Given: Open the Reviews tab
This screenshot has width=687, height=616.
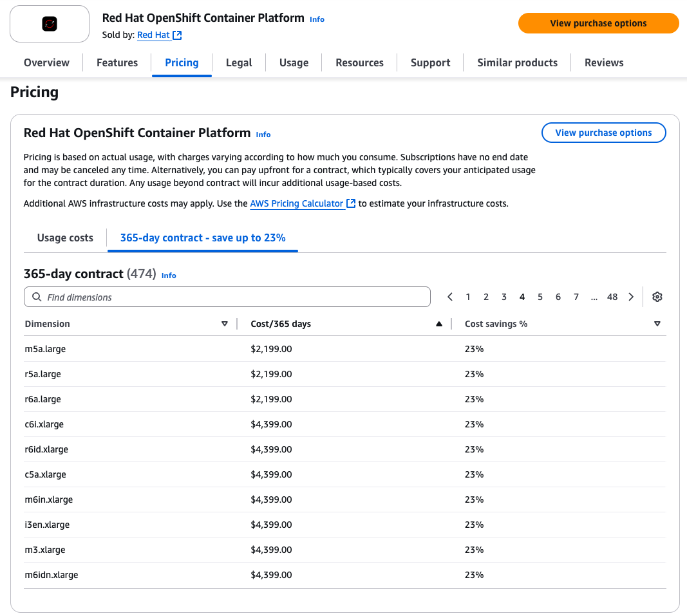Looking at the screenshot, I should 604,62.
